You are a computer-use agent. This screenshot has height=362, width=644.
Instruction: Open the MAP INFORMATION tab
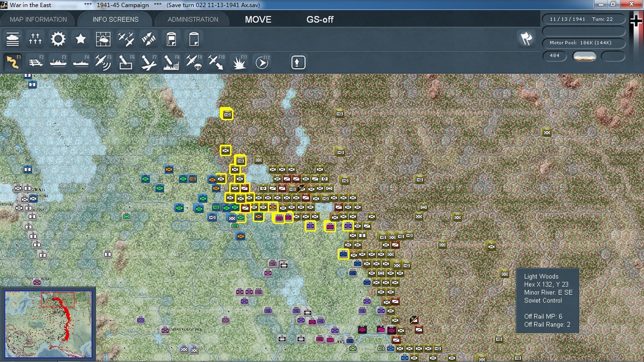pyautogui.click(x=39, y=19)
